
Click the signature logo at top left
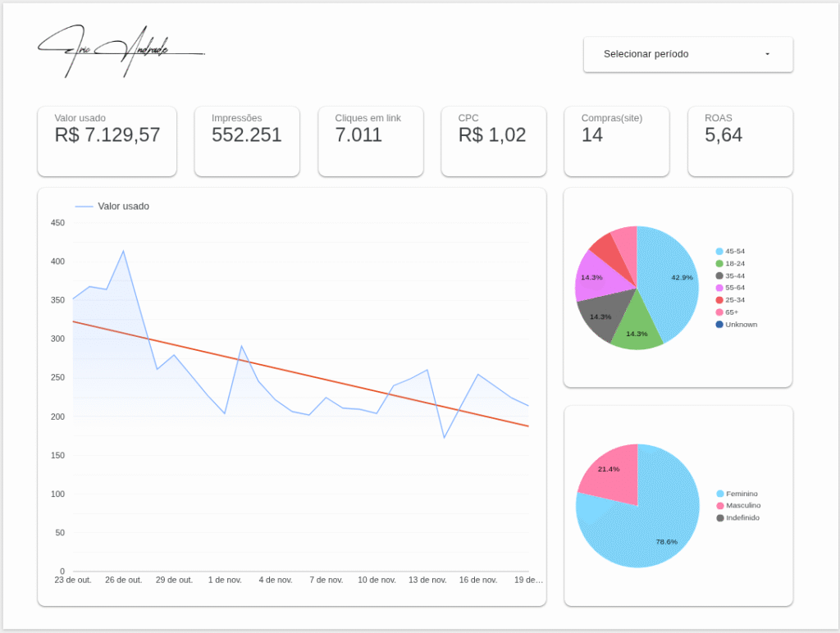coord(121,51)
